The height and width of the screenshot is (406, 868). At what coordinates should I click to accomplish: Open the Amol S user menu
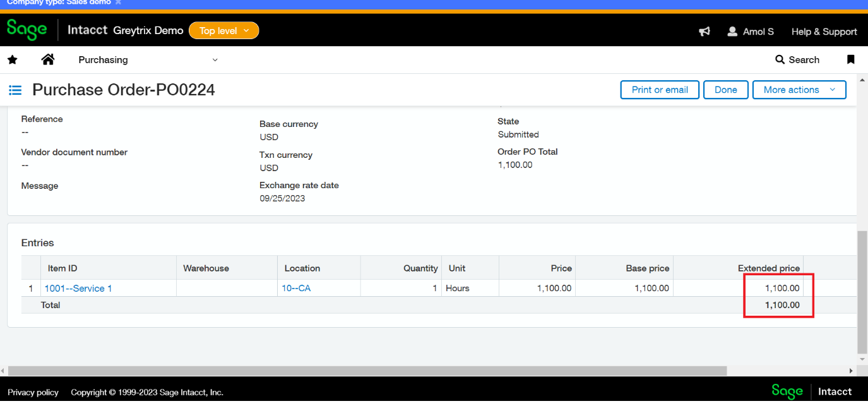751,32
